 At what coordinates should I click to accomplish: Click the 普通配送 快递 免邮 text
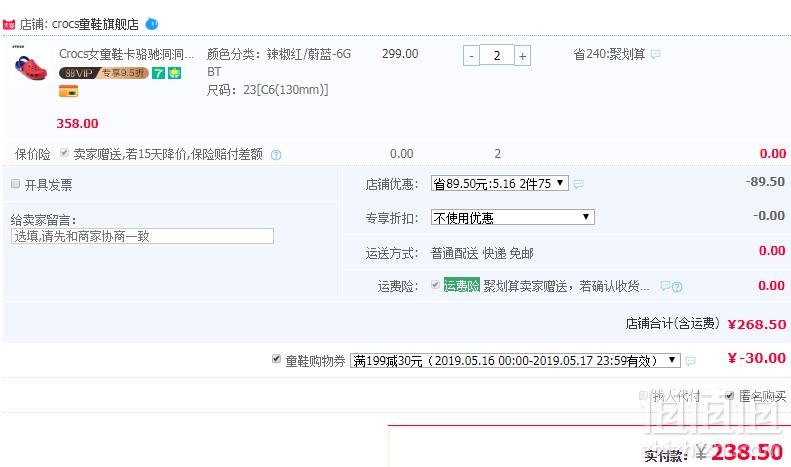pos(482,253)
